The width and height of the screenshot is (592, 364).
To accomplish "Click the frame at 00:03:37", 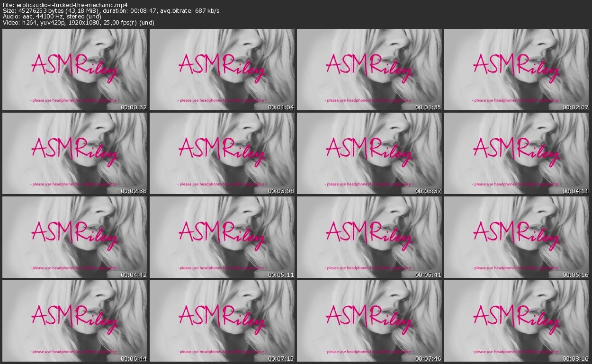I will (x=369, y=153).
